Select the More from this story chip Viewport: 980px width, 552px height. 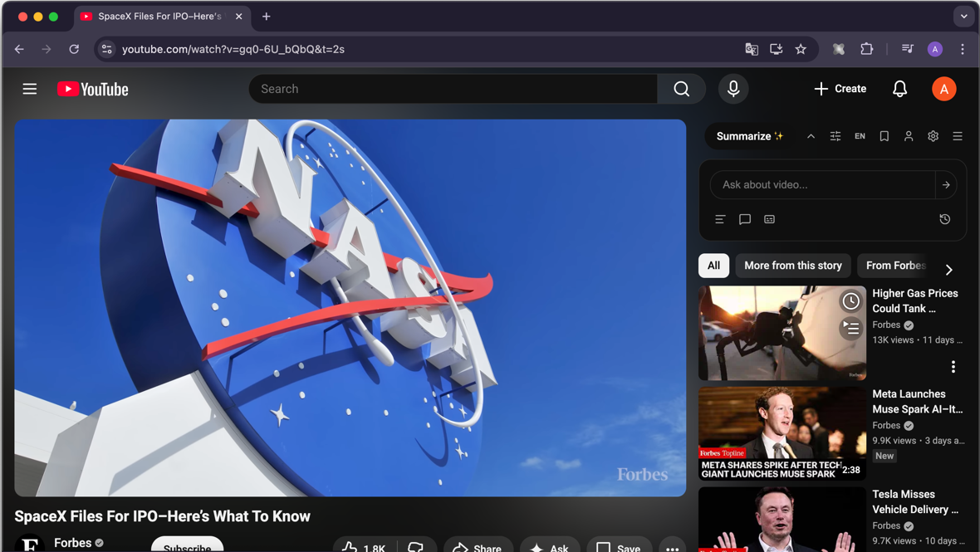792,266
